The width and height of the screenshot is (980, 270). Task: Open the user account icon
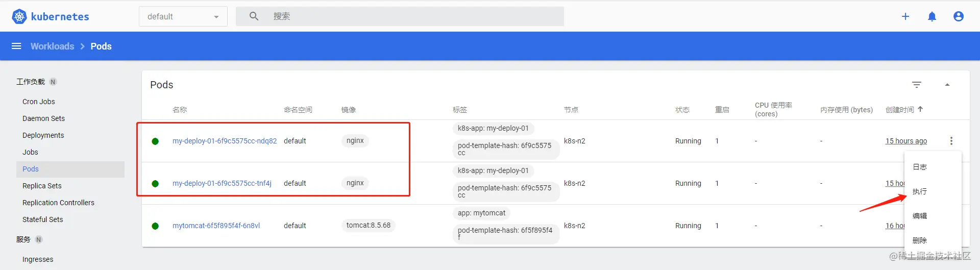959,16
